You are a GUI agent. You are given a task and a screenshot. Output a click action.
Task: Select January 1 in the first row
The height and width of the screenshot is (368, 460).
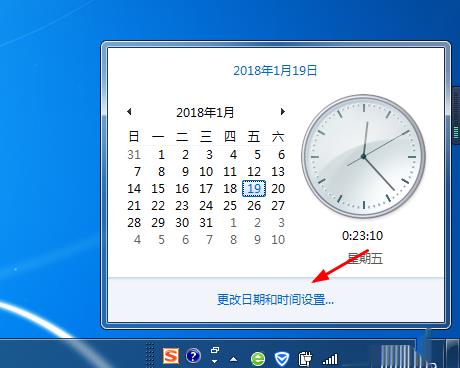click(161, 155)
